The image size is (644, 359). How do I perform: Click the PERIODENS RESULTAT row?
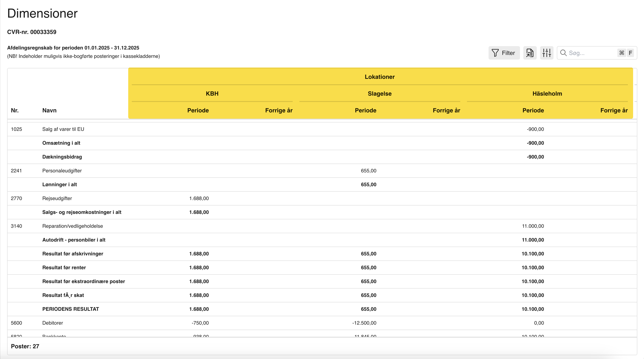pyautogui.click(x=71, y=309)
